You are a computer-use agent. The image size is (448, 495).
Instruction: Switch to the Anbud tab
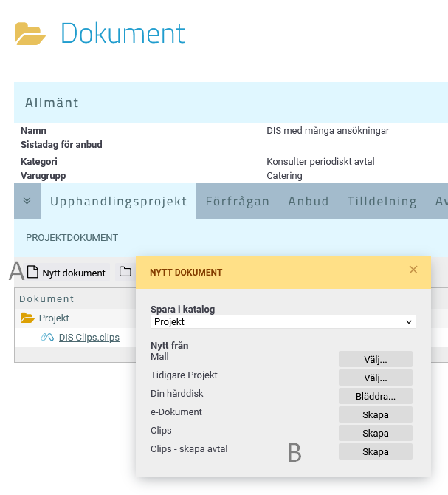pos(309,201)
